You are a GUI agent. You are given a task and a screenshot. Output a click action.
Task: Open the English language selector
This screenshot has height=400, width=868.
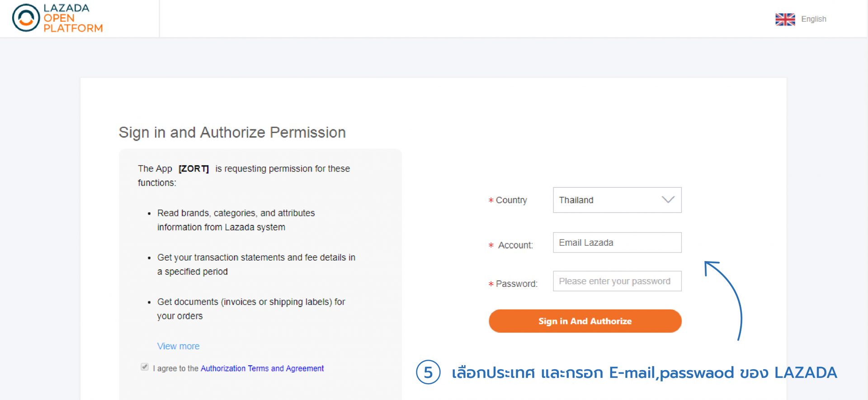tap(813, 19)
